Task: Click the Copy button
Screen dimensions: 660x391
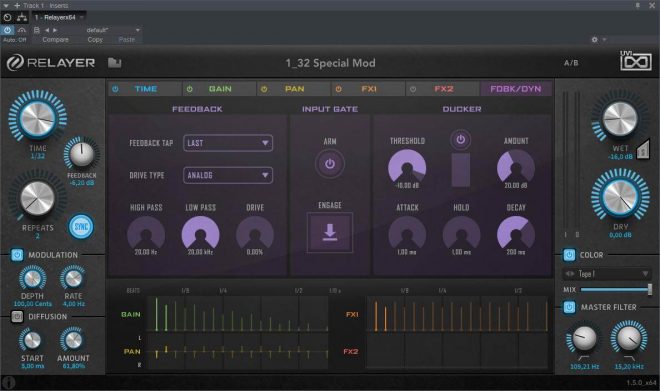Action: point(95,40)
